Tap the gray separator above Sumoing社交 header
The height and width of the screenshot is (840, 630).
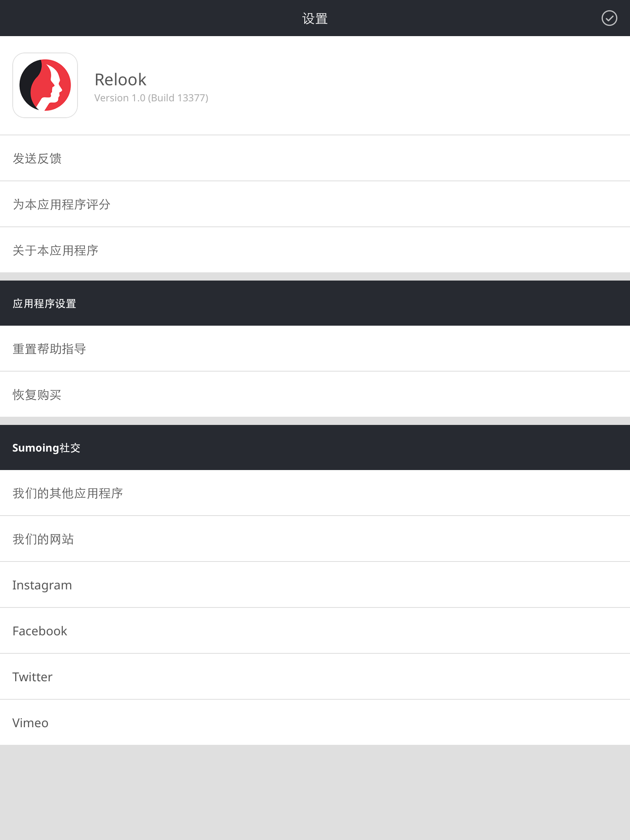pyautogui.click(x=315, y=421)
